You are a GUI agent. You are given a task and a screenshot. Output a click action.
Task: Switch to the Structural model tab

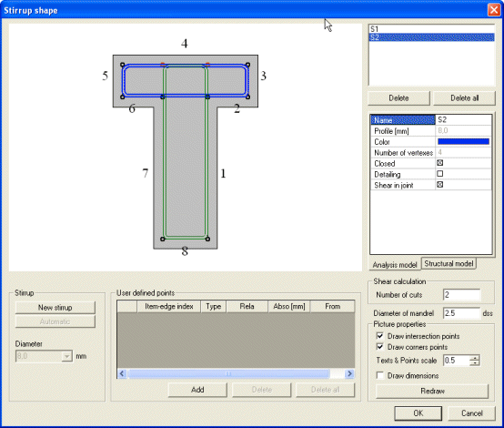449,263
